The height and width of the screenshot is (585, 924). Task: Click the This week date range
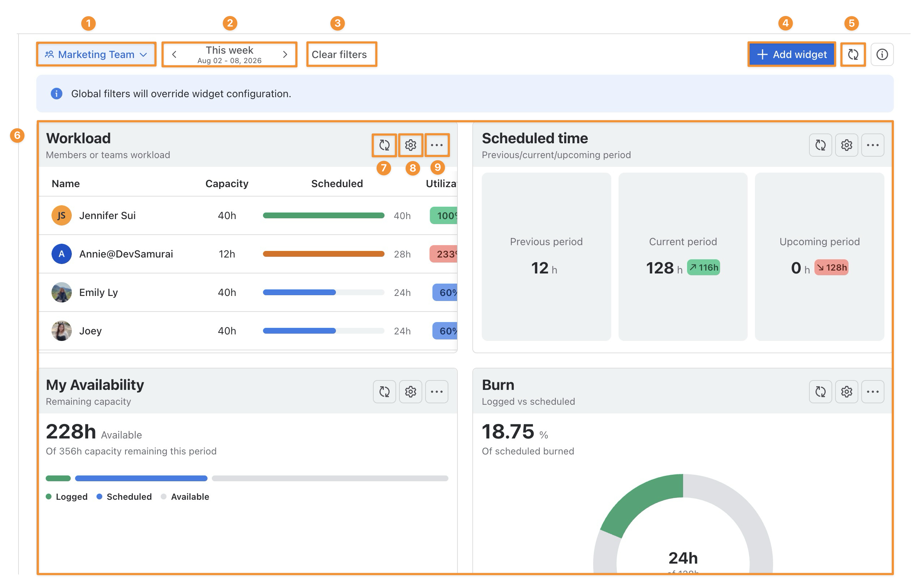230,54
